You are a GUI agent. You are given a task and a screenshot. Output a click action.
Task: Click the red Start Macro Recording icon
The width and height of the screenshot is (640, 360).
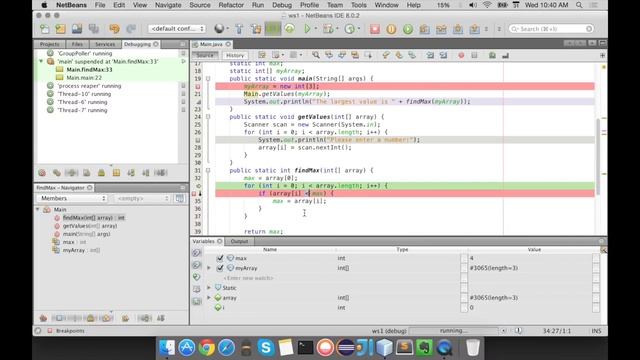point(461,55)
